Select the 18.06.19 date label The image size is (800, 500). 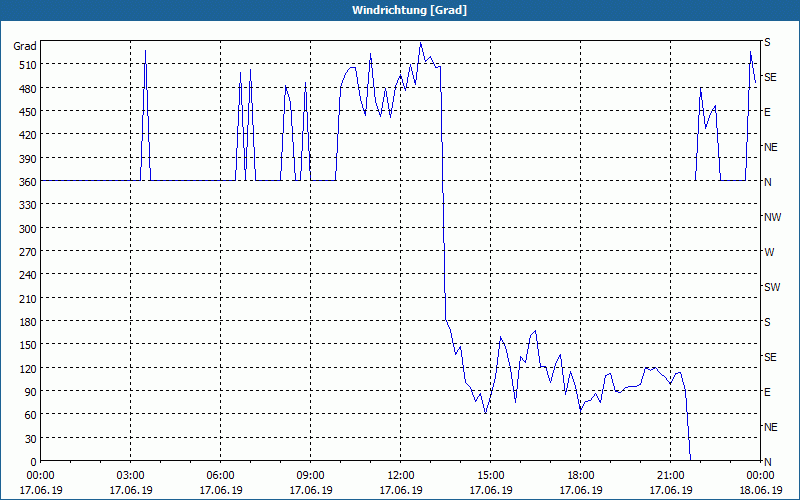point(760,490)
